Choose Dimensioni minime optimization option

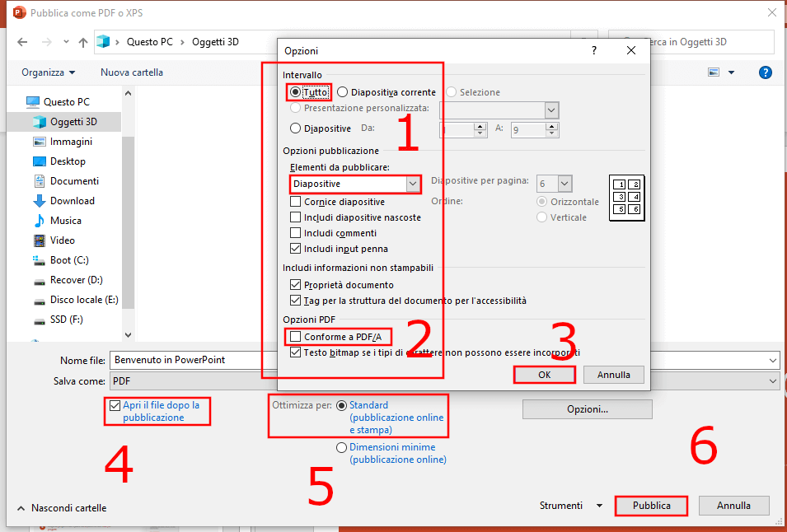342,447
